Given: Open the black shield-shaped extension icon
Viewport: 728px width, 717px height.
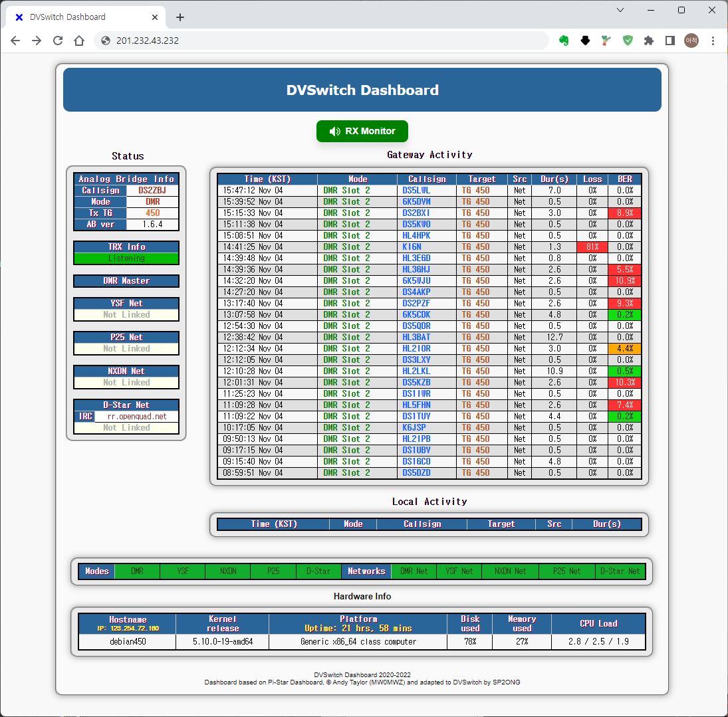Looking at the screenshot, I should pyautogui.click(x=585, y=41).
